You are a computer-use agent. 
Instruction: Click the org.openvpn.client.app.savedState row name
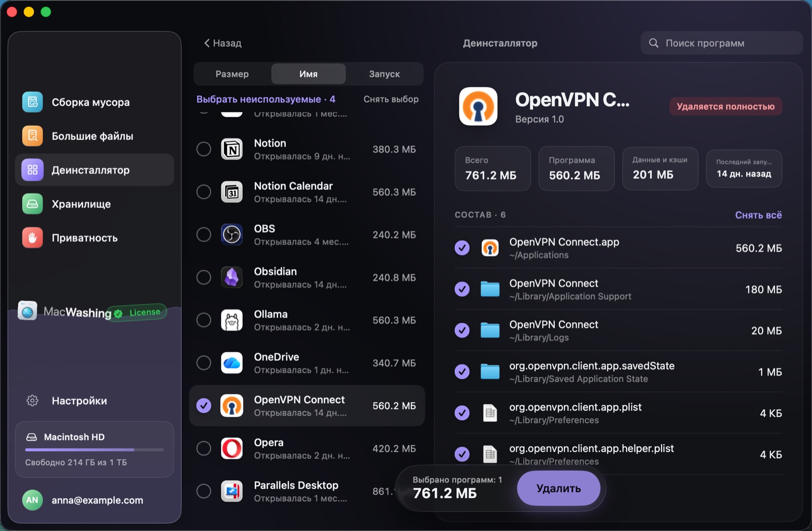(x=592, y=366)
